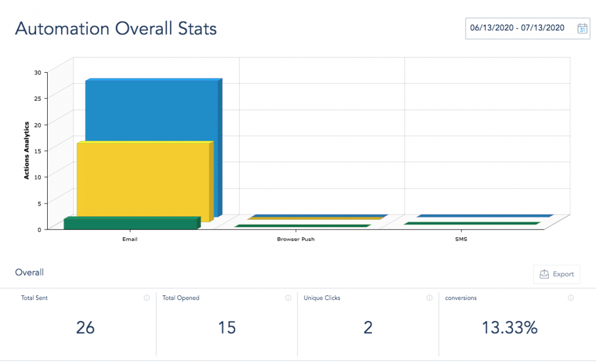The height and width of the screenshot is (364, 596).
Task: Click the Total Sent label
Action: click(34, 298)
